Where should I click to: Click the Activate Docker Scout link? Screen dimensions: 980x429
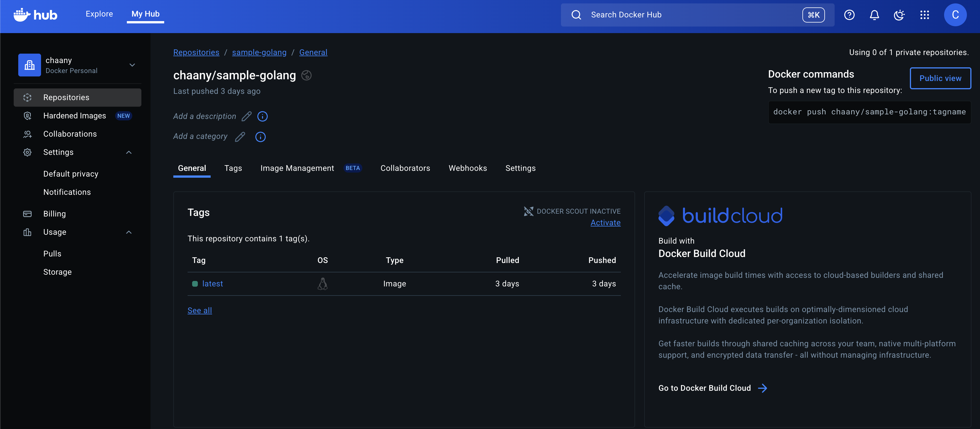click(605, 223)
